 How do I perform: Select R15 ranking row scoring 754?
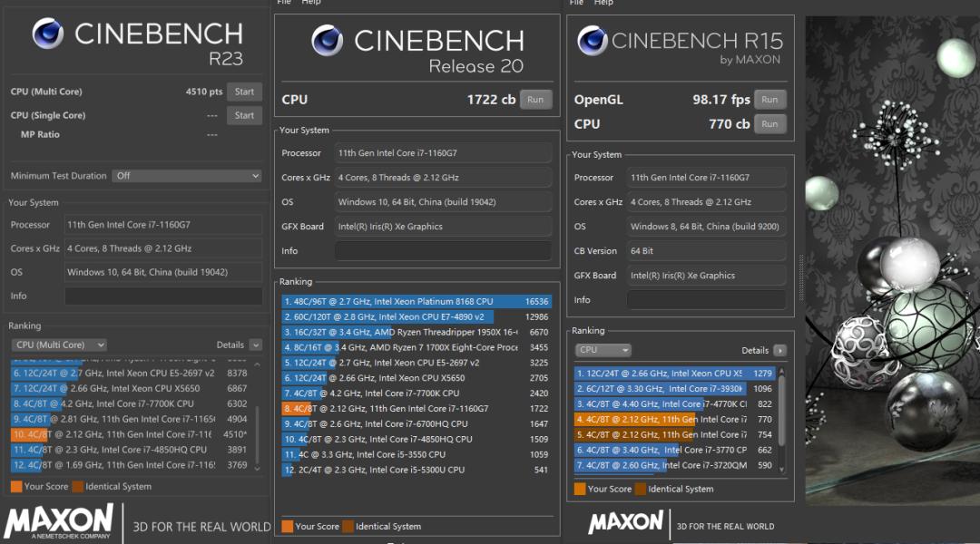[x=674, y=434]
